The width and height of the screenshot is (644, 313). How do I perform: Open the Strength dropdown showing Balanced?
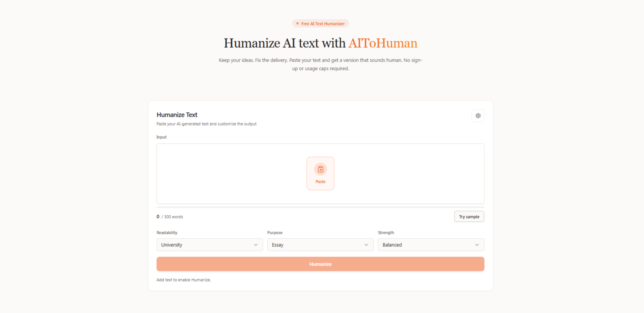pos(431,245)
